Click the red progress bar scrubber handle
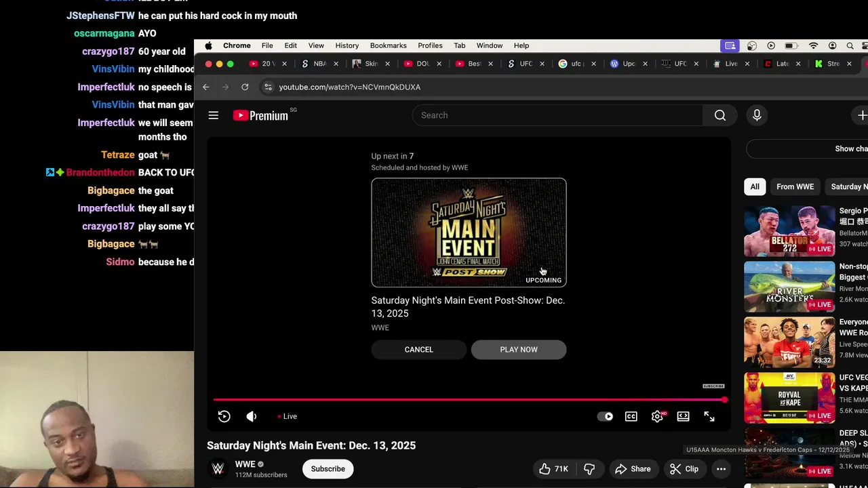 724,400
